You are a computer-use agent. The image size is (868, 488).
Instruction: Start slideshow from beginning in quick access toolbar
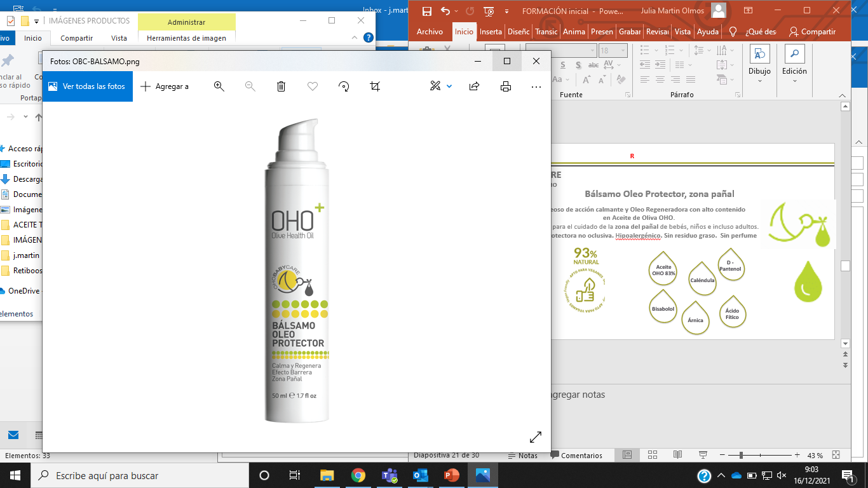pyautogui.click(x=489, y=11)
